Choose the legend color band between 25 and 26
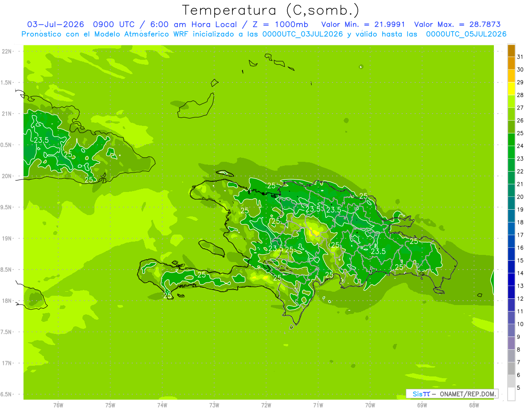The image size is (532, 411). click(x=511, y=127)
